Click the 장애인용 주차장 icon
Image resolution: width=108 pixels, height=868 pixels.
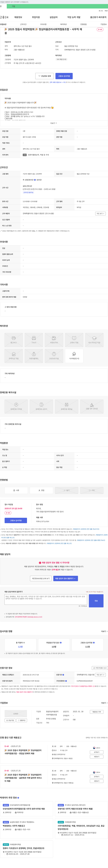pyautogui.click(x=16, y=407)
